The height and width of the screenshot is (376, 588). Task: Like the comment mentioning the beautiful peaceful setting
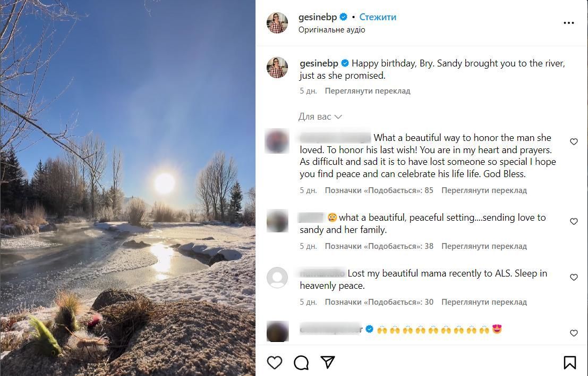(574, 221)
